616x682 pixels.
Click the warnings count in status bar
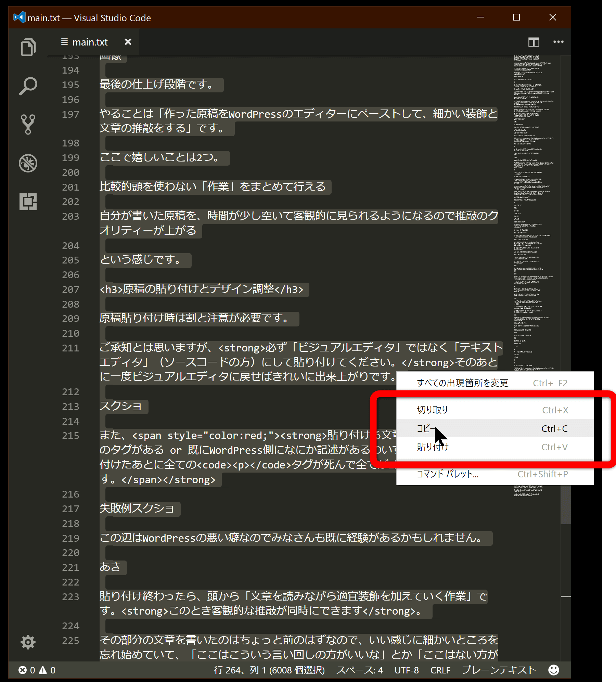tap(47, 670)
